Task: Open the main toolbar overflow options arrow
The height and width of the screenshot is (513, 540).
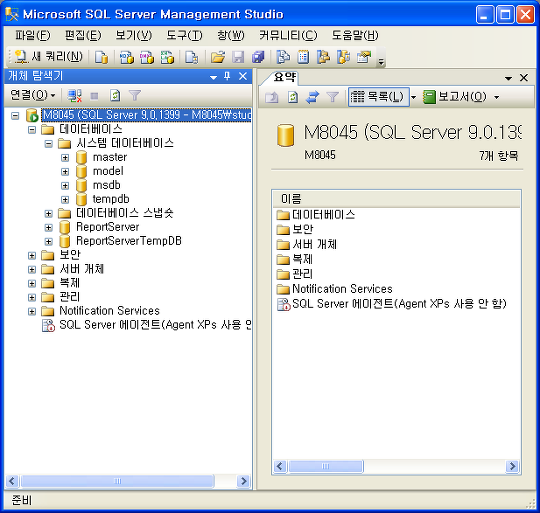Action: point(381,61)
